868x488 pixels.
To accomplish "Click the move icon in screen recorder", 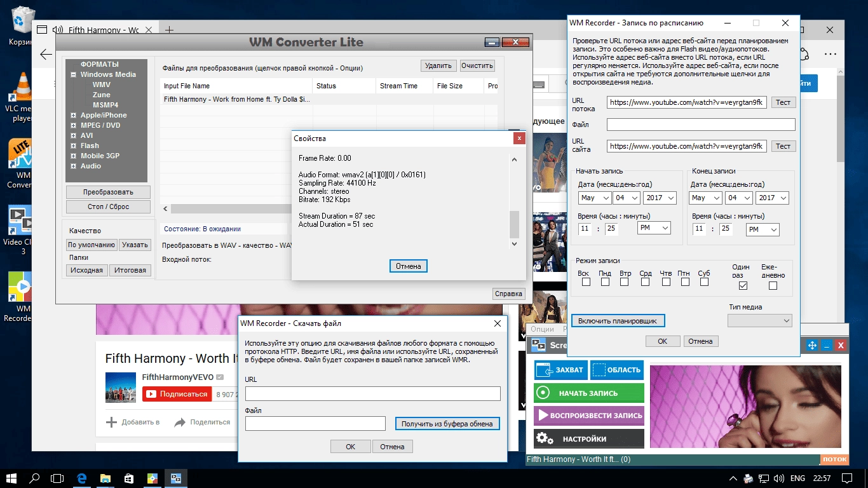I will point(811,345).
